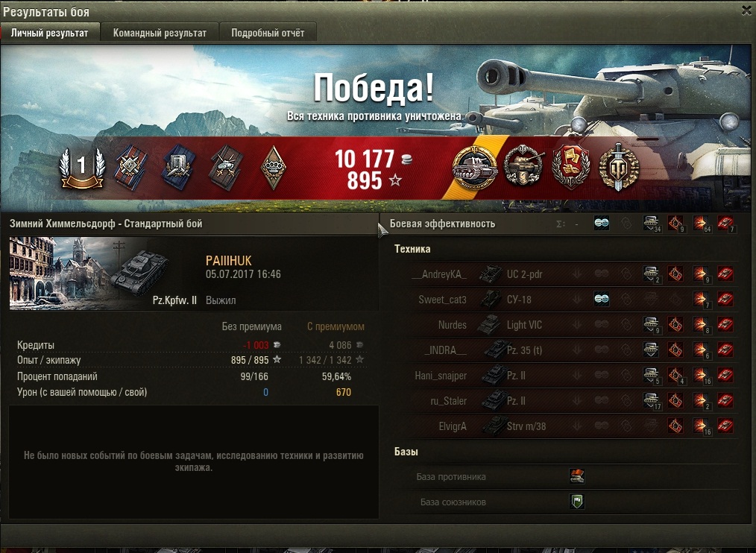Image resolution: width=756 pixels, height=553 pixels.
Task: Open the Командный результат tab
Action: click(x=160, y=33)
